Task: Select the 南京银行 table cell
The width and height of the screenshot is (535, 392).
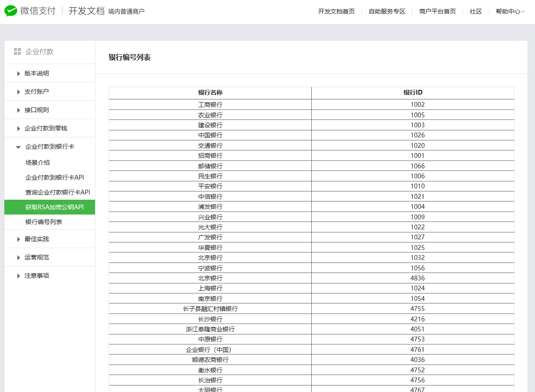Action: (210, 299)
